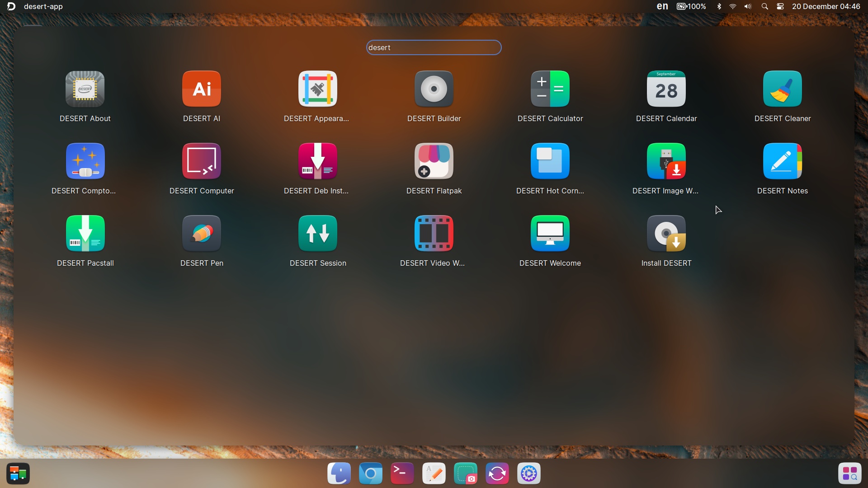Open DESERT Calendar app
Screen dimensions: 868x488
coord(666,89)
